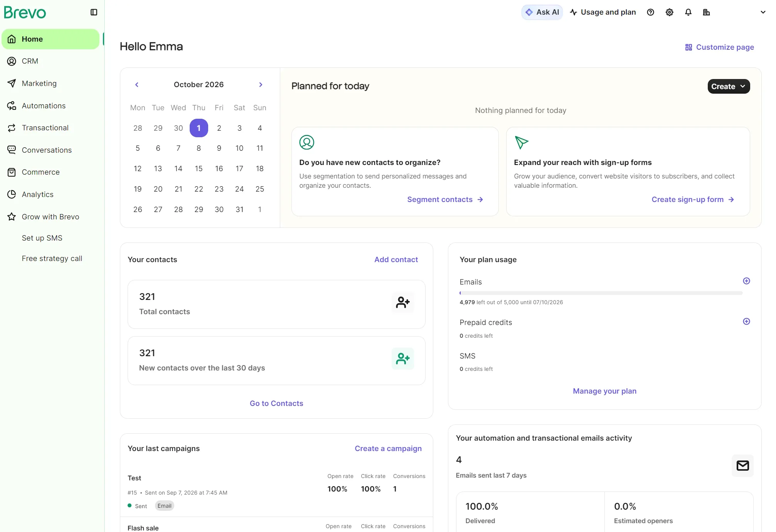Open the account dropdown chevron at top right

coord(763,12)
